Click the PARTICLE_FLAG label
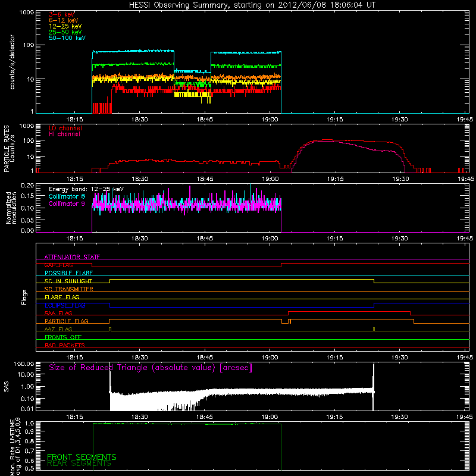This screenshot has height=476, width=476. (x=67, y=321)
